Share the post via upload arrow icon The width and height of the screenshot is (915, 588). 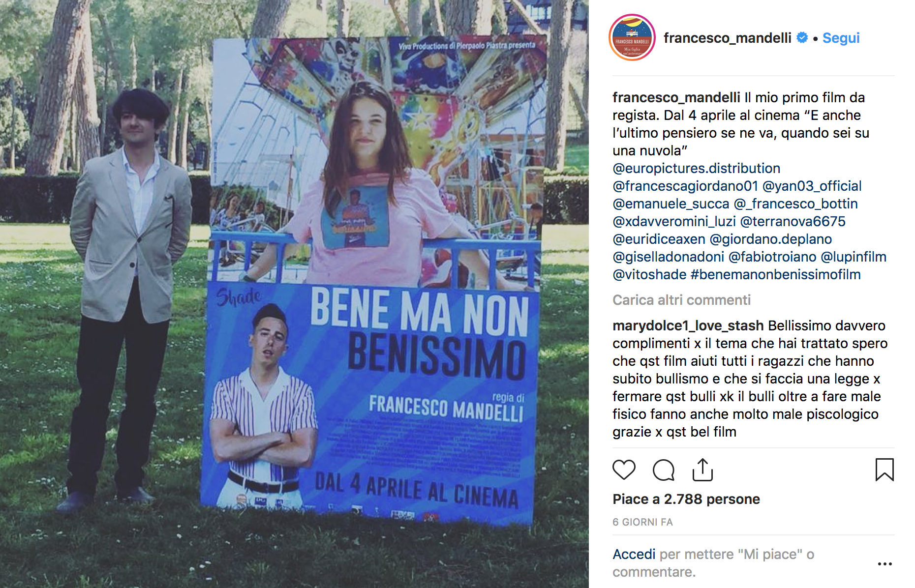pyautogui.click(x=702, y=470)
